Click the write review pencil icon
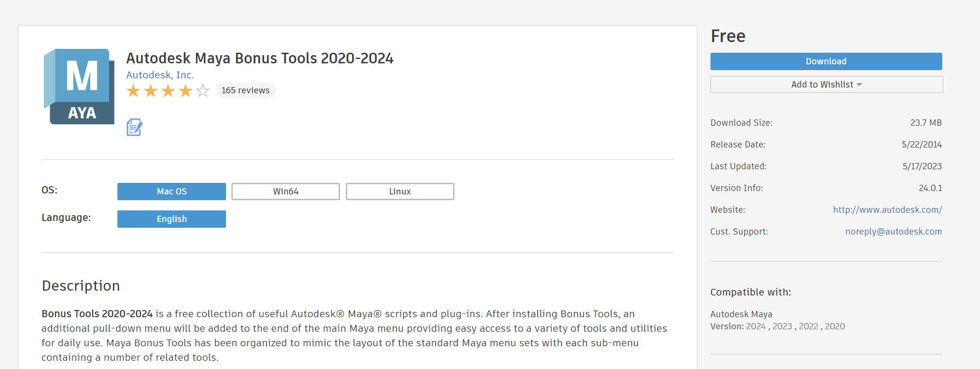 (134, 127)
